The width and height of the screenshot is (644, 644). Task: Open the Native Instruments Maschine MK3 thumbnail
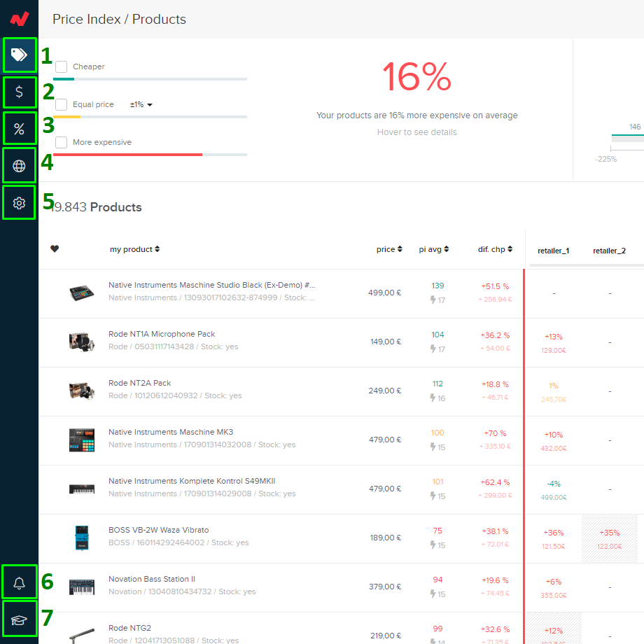(x=82, y=440)
